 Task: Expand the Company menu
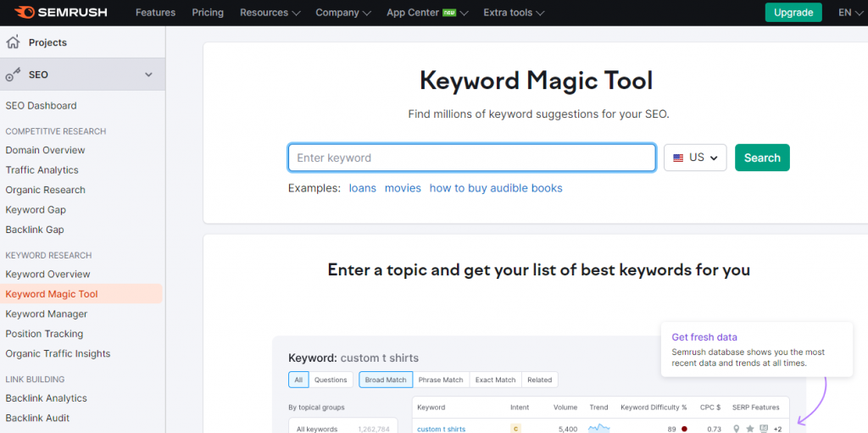point(343,12)
